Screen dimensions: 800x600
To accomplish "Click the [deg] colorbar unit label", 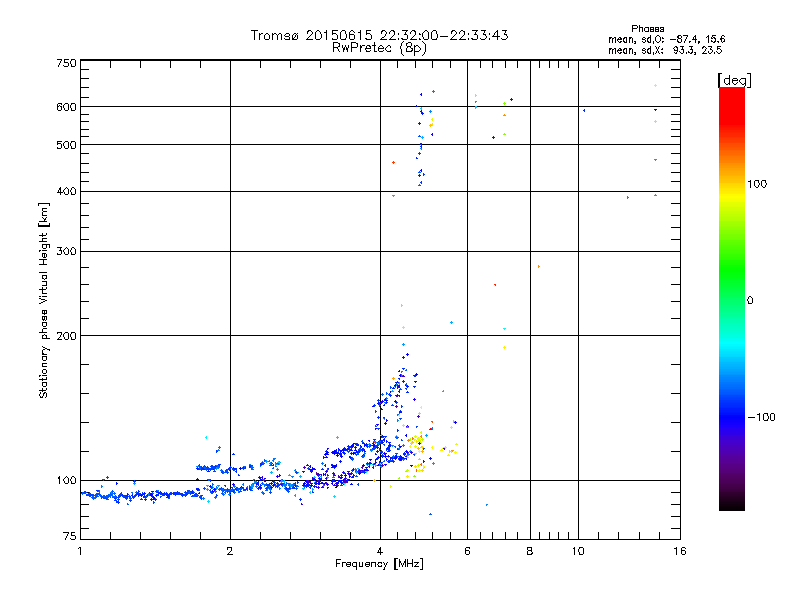I will (734, 80).
